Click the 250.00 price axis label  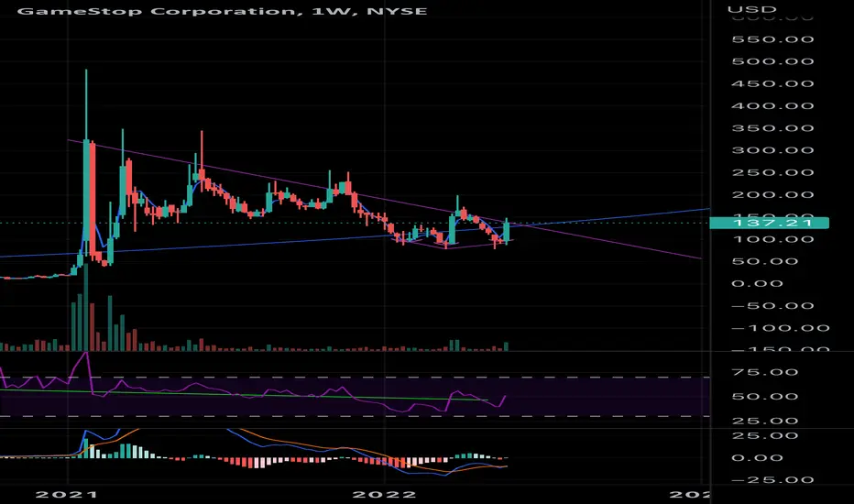(x=772, y=172)
